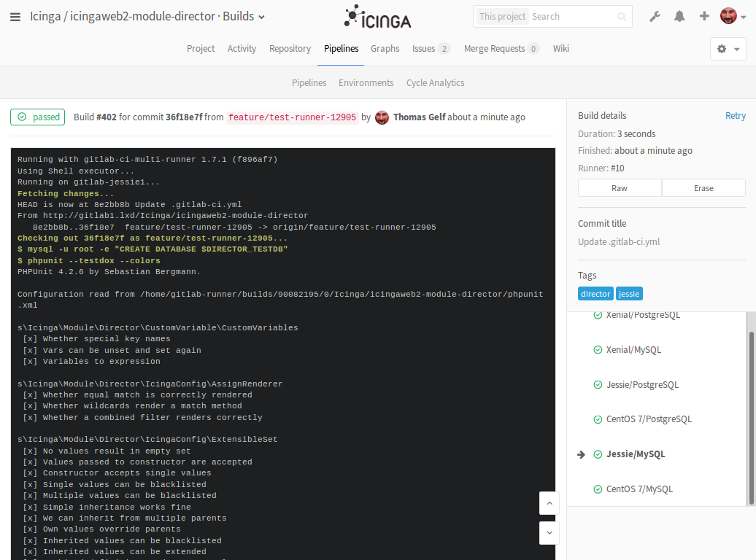Click Thomas Gelf's avatar beside the commit
This screenshot has height=560, width=756.
382,117
